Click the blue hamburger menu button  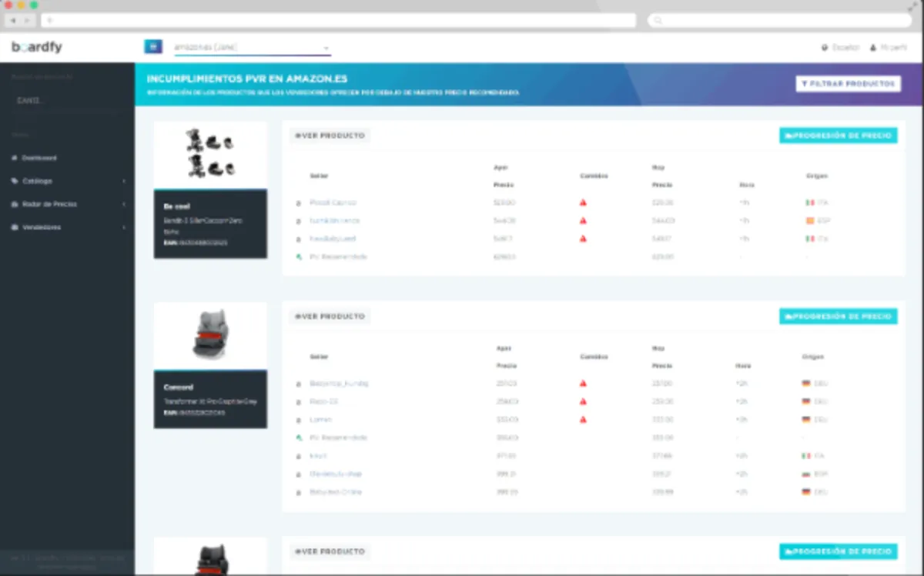coord(153,47)
